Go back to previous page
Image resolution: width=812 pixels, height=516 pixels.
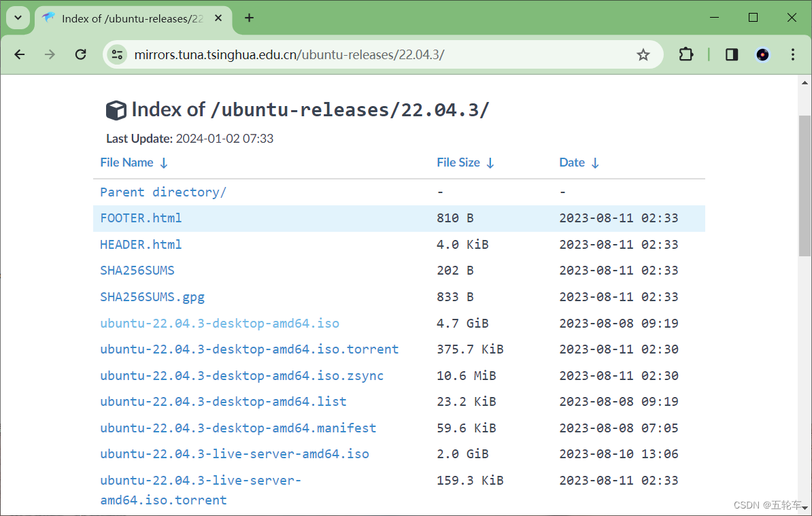(x=20, y=54)
